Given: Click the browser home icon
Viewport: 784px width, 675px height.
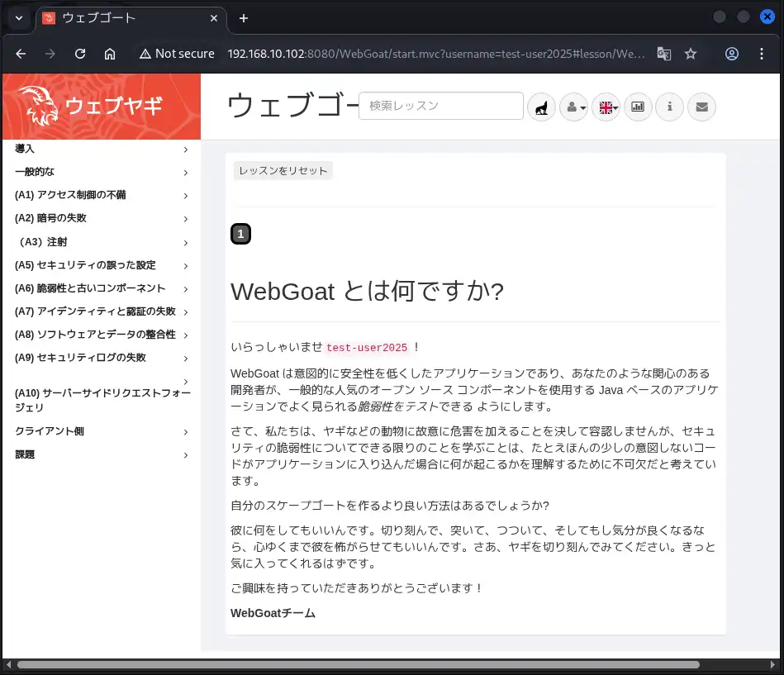Looking at the screenshot, I should [111, 53].
